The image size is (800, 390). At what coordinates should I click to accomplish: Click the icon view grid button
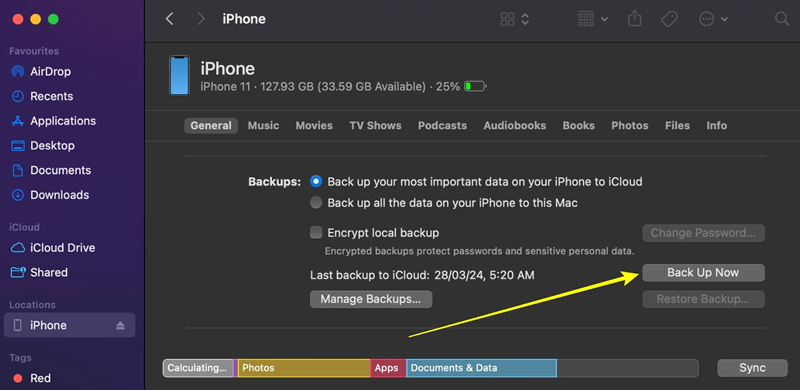(x=507, y=19)
